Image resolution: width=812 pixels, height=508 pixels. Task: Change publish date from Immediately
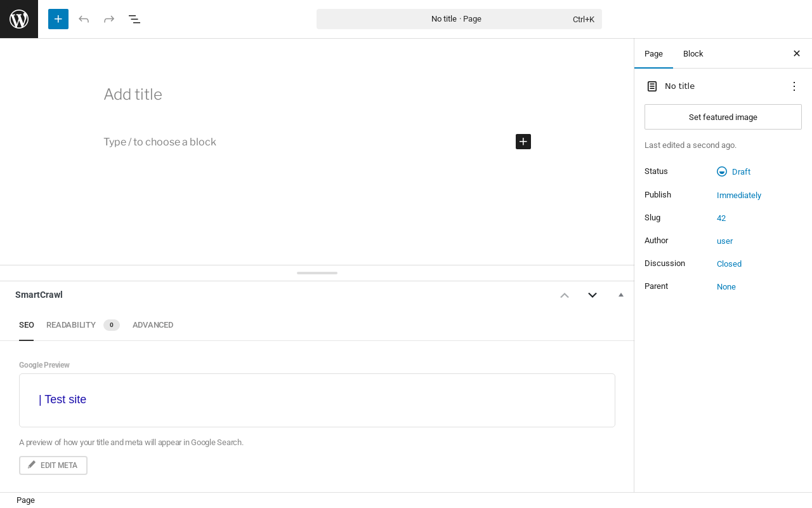tap(739, 195)
